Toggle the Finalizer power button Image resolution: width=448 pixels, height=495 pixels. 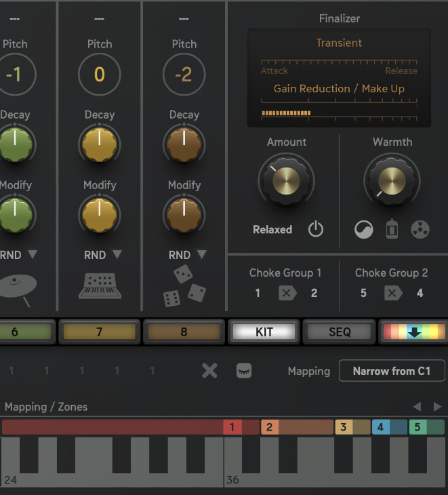click(x=315, y=229)
